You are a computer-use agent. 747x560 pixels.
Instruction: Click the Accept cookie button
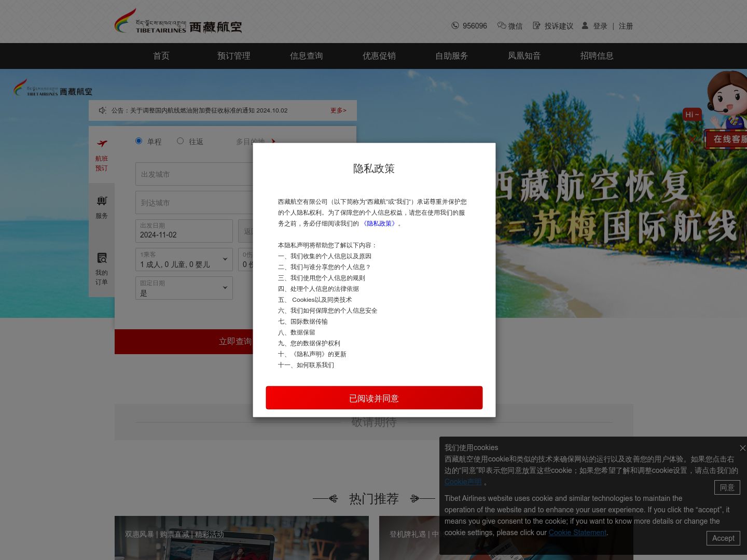coord(723,538)
